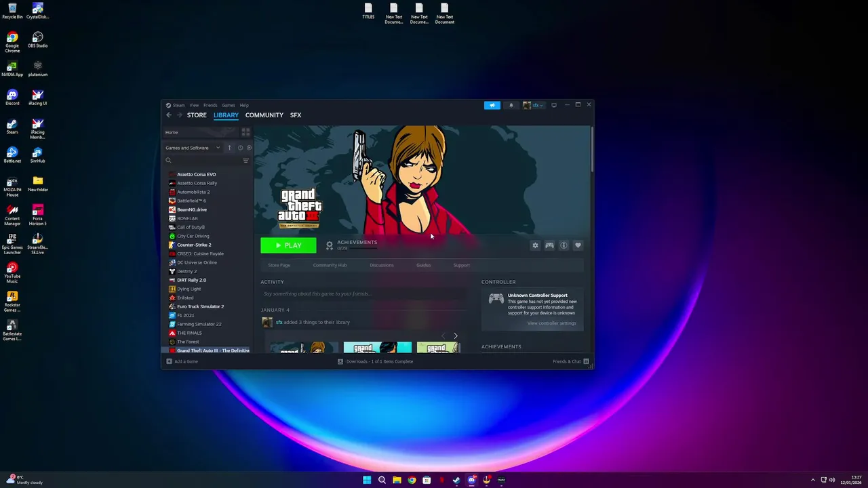868x488 pixels.
Task: Select Counter-Strike 2 in library list
Action: [x=194, y=245]
